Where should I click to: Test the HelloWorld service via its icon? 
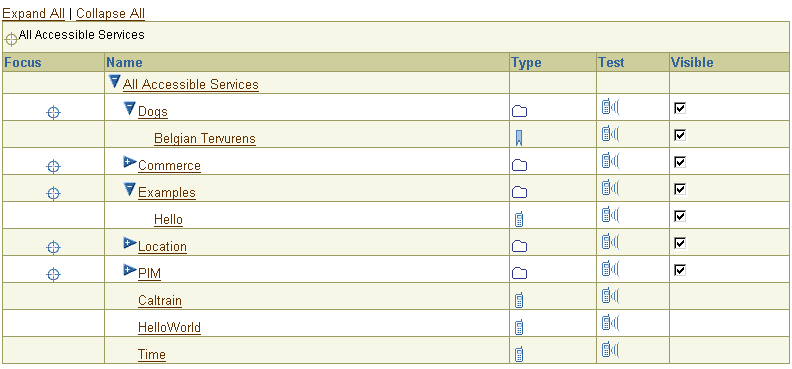coord(610,323)
